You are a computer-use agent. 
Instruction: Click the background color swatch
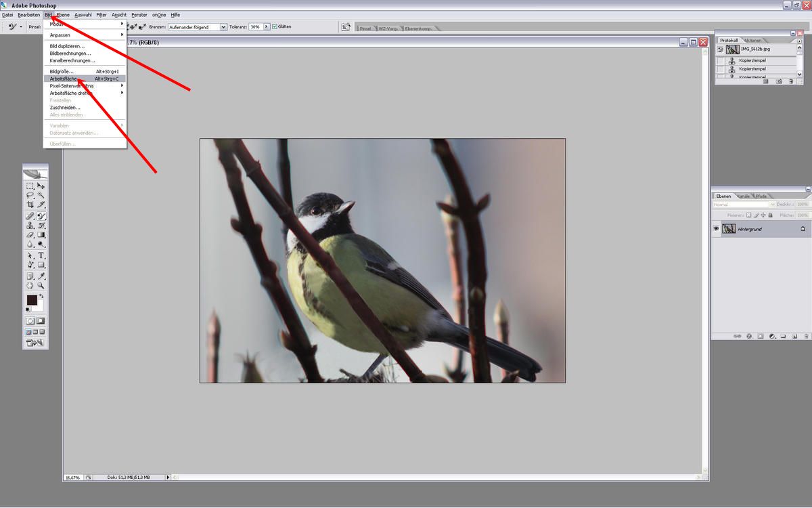39,307
